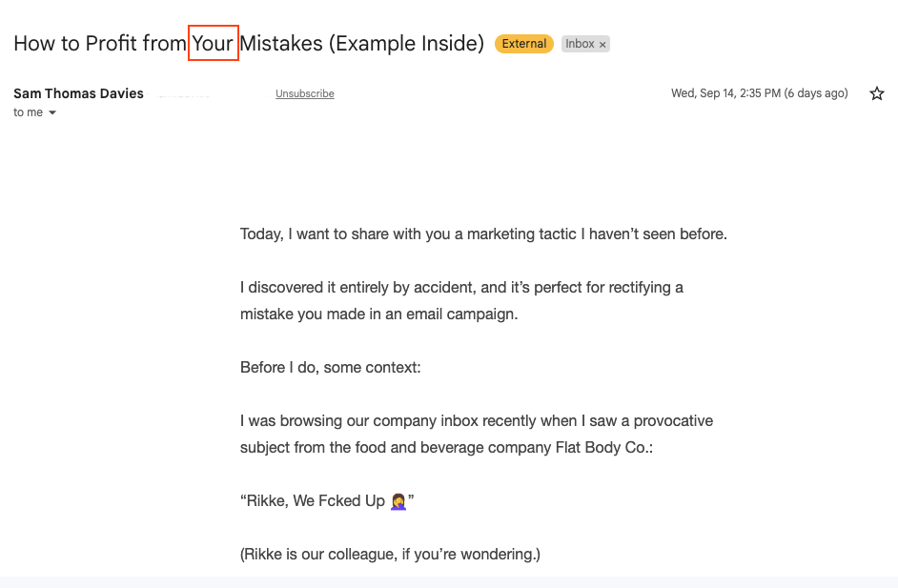
Task: Click the Inbox label text
Action: point(580,44)
